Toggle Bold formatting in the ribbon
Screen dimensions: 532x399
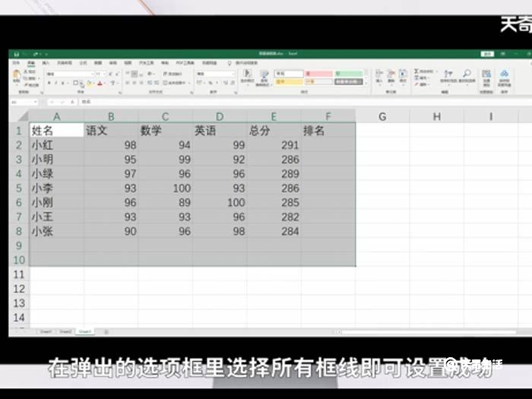(49, 83)
